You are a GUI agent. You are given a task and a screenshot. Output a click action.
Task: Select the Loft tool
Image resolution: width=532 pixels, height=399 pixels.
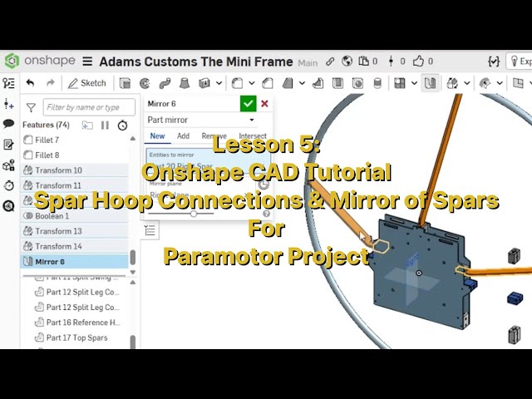tap(185, 83)
